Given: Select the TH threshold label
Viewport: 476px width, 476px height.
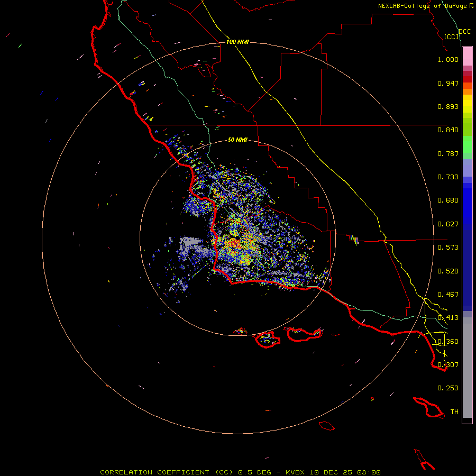Looking at the screenshot, I should [x=454, y=412].
